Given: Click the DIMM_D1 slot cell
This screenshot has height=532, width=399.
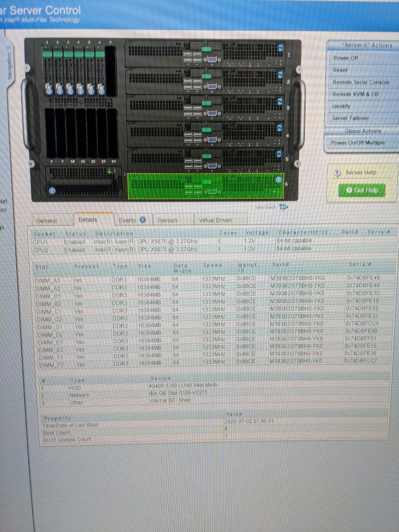Looking at the screenshot, I should tap(50, 327).
